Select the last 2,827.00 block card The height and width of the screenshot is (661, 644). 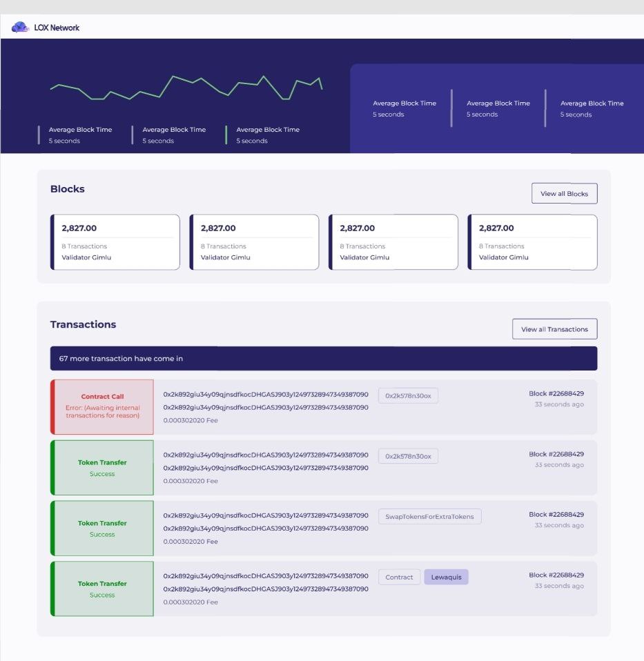pos(532,241)
